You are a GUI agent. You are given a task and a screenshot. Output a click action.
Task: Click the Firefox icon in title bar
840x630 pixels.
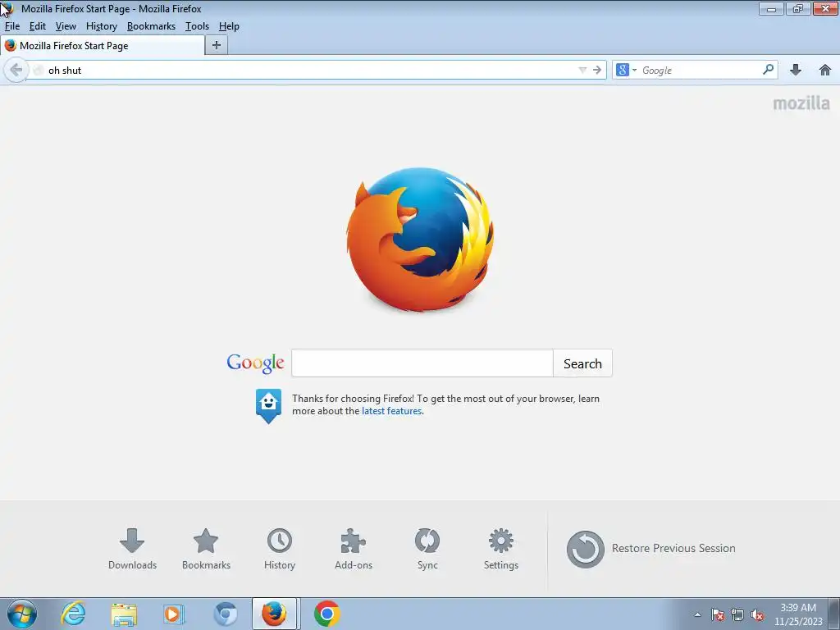[7, 8]
